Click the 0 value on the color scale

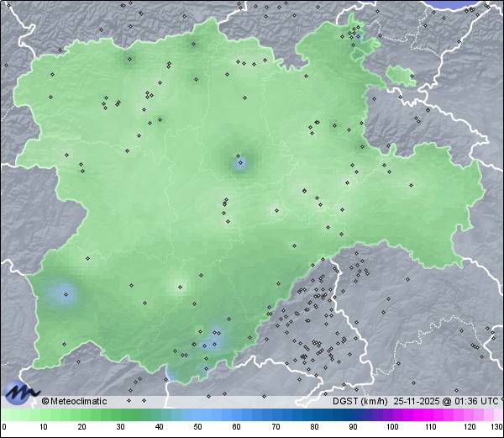click(4, 427)
